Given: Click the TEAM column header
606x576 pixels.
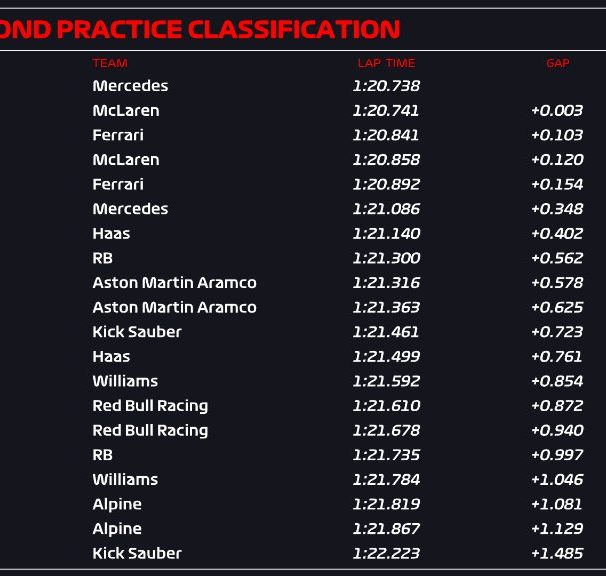Looking at the screenshot, I should pyautogui.click(x=110, y=63).
